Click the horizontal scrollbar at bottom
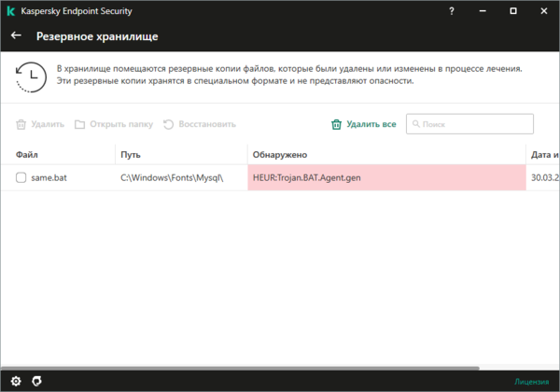The image size is (560, 392). coord(240,368)
